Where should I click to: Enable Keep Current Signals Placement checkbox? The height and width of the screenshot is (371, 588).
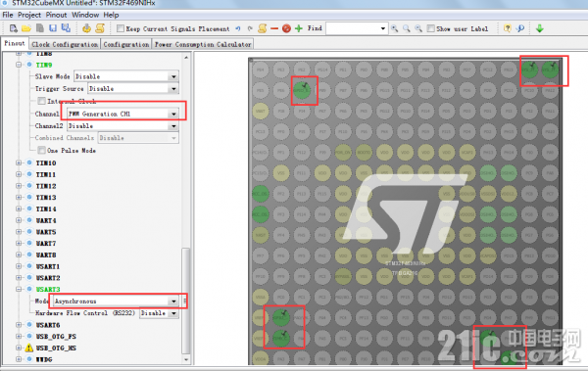coord(121,28)
